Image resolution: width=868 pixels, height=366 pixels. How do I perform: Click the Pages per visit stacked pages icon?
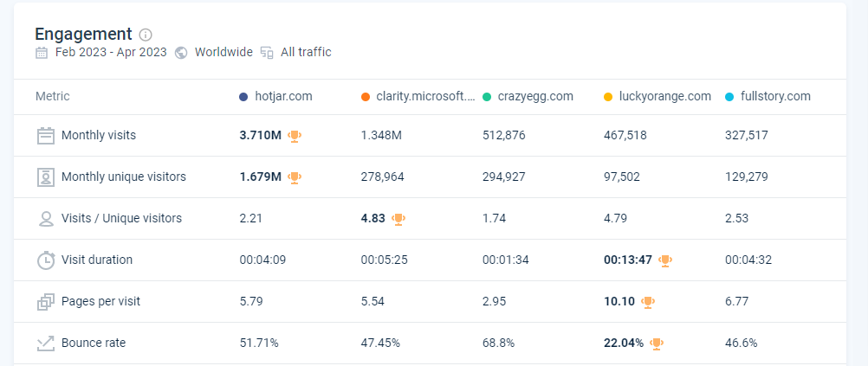(46, 301)
